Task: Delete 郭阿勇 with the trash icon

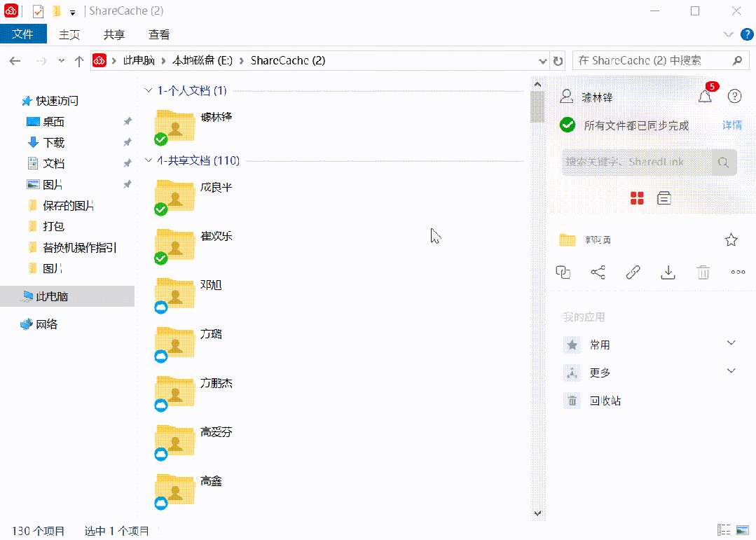Action: click(703, 272)
